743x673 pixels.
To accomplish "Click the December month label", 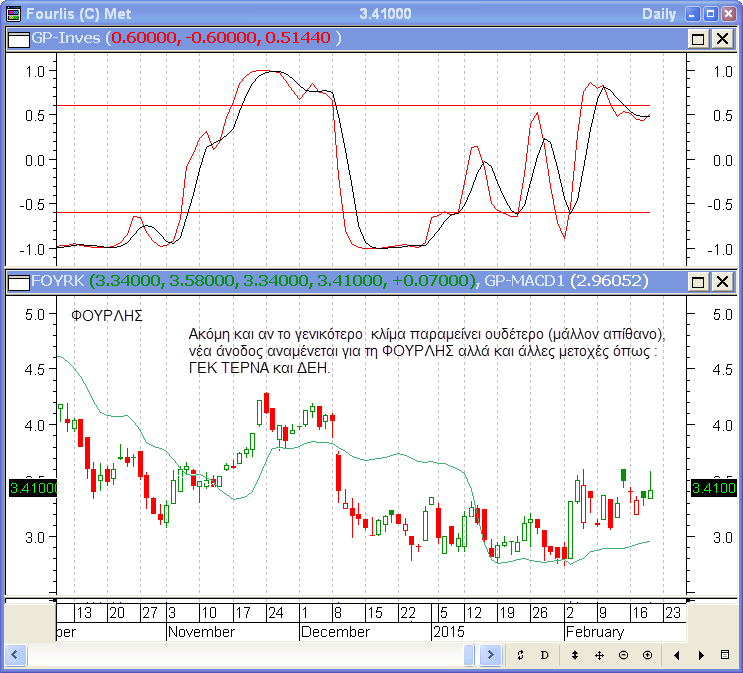I will [x=335, y=632].
